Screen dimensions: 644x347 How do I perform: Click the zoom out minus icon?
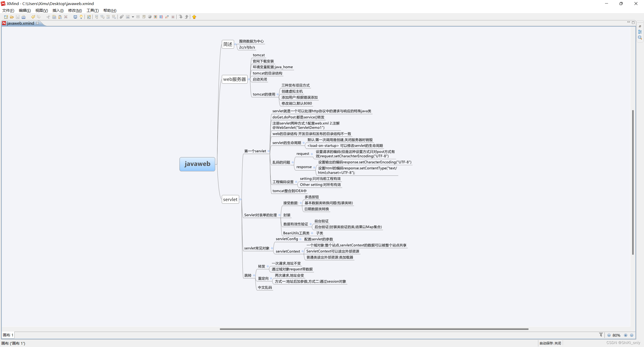click(x=609, y=335)
